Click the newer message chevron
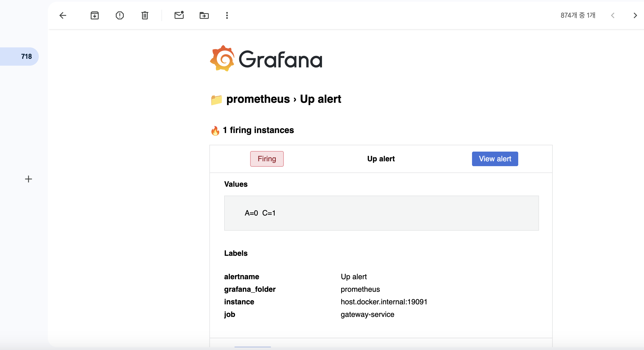The image size is (644, 350). [x=613, y=15]
